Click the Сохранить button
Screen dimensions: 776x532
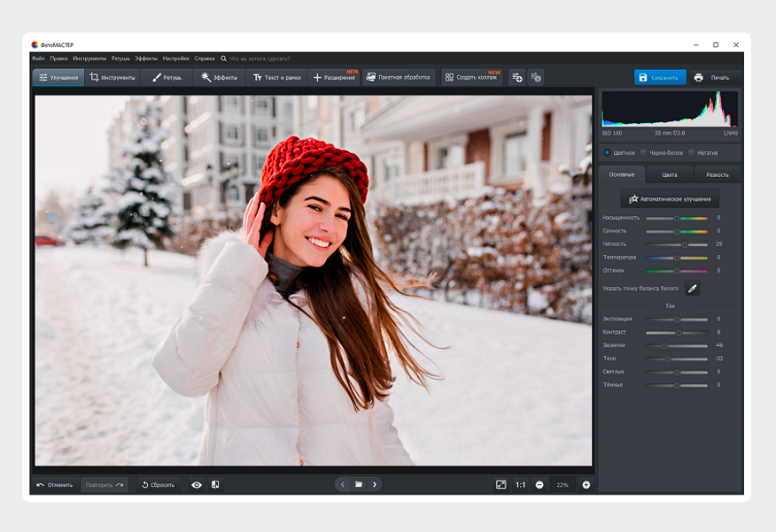click(660, 78)
